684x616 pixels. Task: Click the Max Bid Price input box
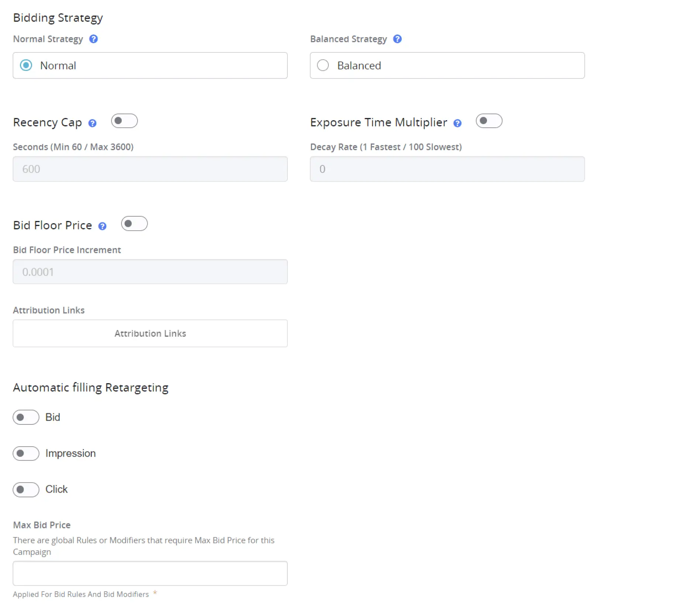click(150, 573)
